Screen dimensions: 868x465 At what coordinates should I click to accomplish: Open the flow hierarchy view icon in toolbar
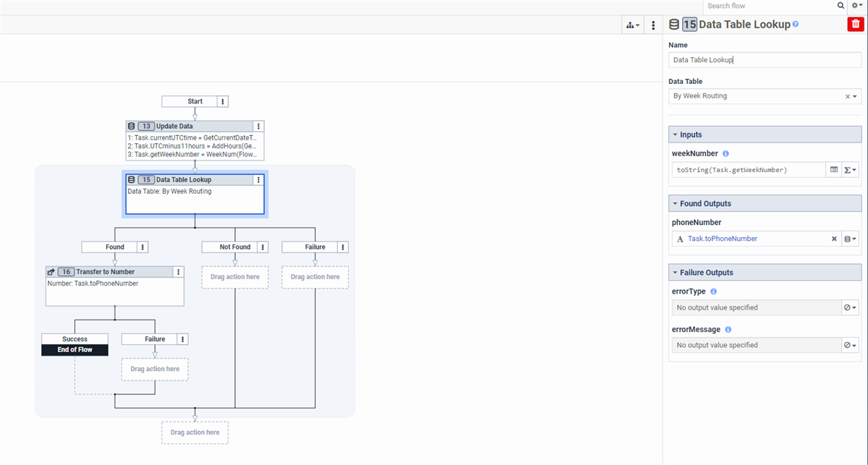630,25
